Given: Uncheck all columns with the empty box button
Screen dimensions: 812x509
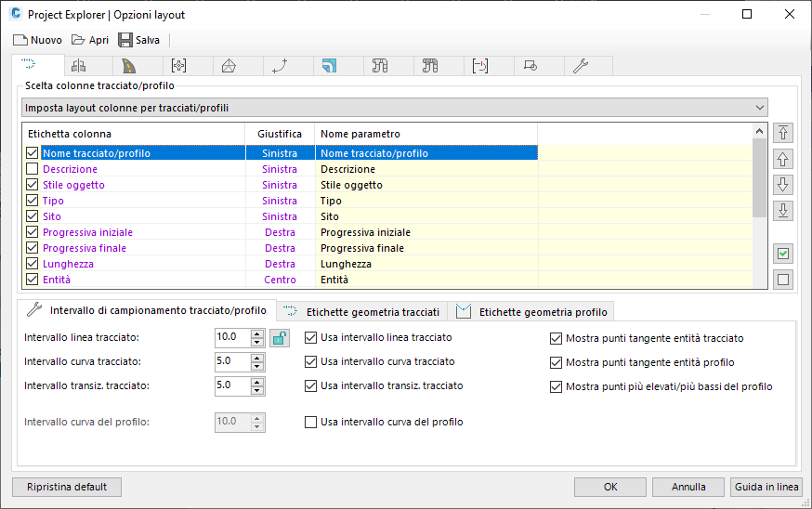Looking at the screenshot, I should pyautogui.click(x=783, y=280).
